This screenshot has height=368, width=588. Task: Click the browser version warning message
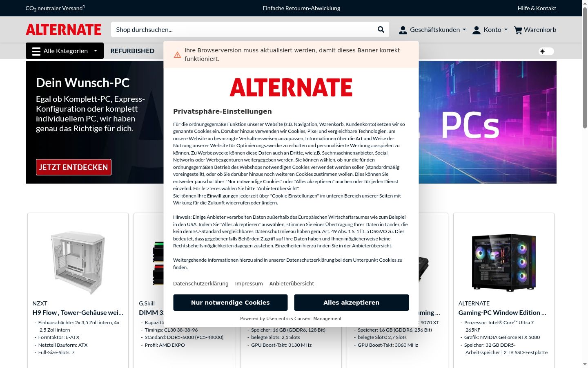292,54
